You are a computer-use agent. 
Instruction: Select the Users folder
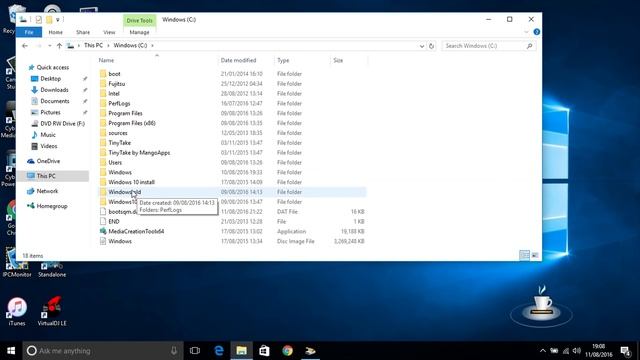[x=115, y=162]
